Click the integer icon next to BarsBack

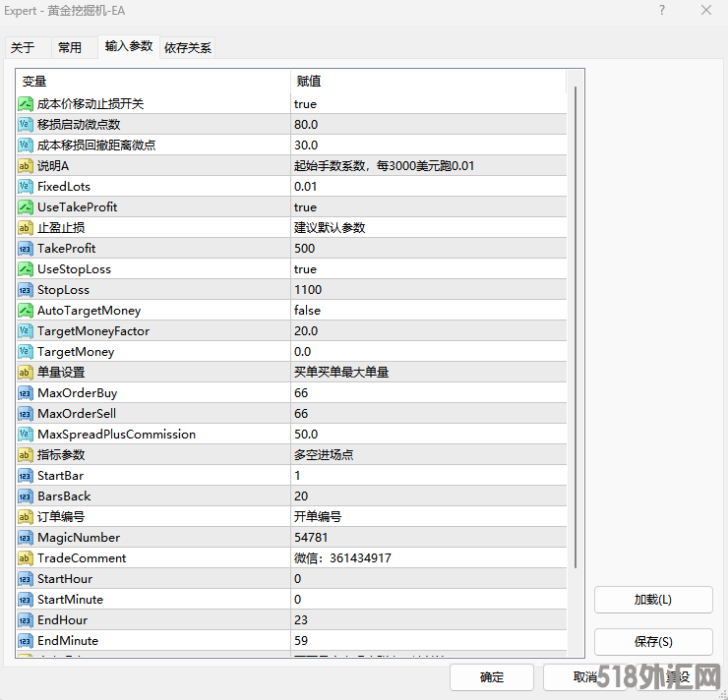pyautogui.click(x=25, y=496)
